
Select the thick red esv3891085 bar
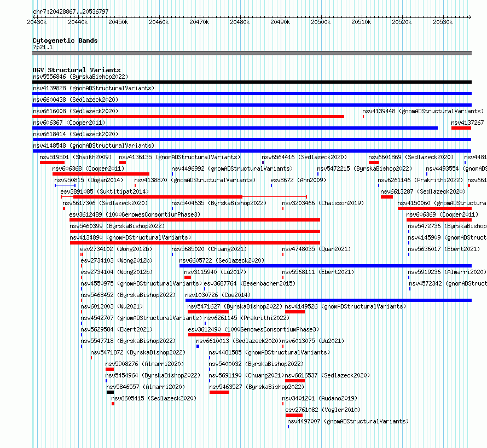[158, 197]
